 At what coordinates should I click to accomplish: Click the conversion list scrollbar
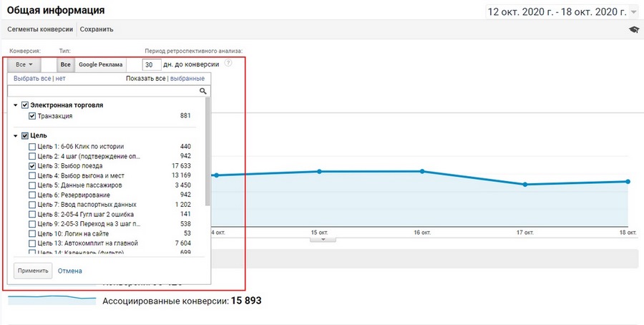click(208, 151)
